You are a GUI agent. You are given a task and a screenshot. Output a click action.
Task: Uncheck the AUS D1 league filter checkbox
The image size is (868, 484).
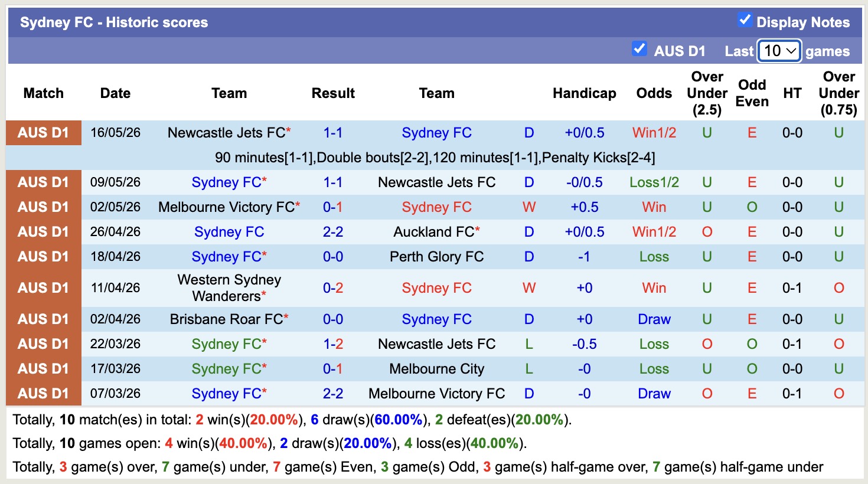coord(639,48)
